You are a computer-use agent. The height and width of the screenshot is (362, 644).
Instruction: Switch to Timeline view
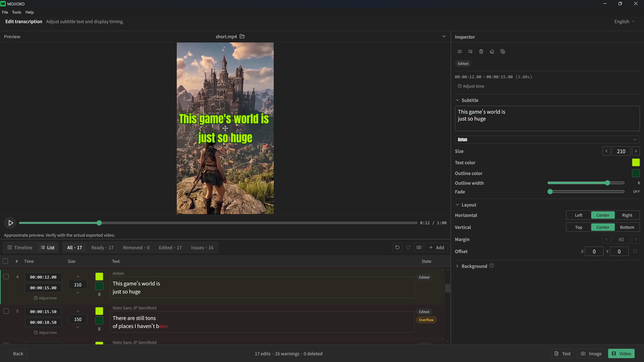point(20,248)
